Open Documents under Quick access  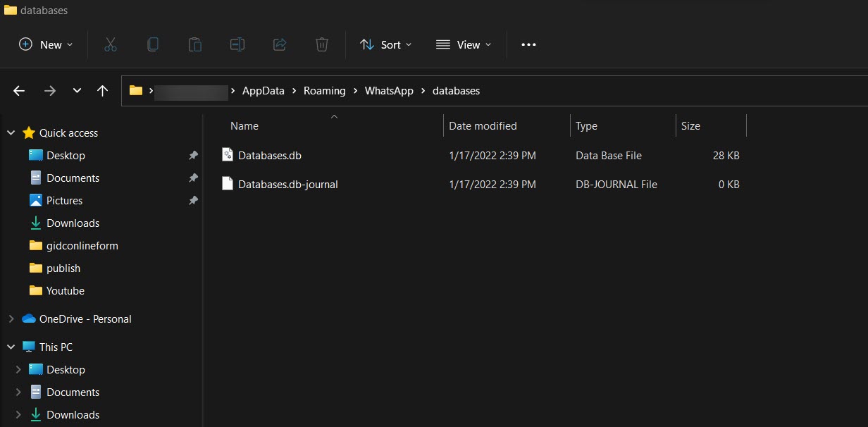pos(73,178)
